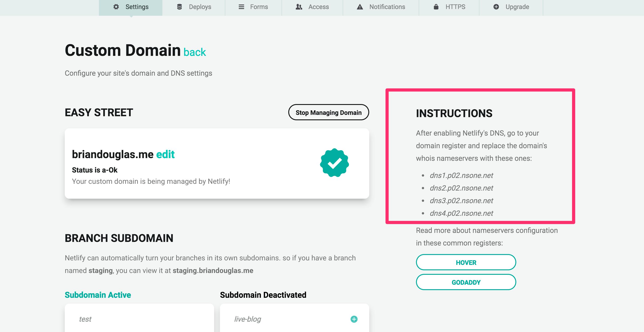Click the Settings gear icon

115,7
